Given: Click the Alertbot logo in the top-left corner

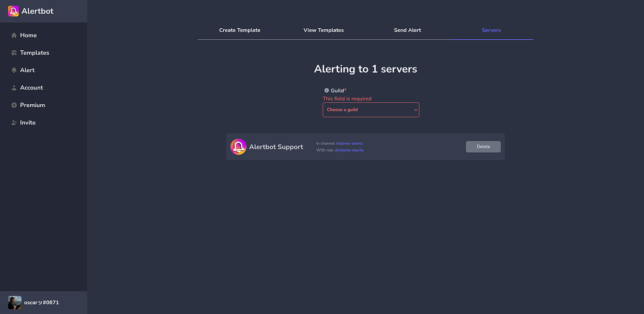Looking at the screenshot, I should coord(13,10).
